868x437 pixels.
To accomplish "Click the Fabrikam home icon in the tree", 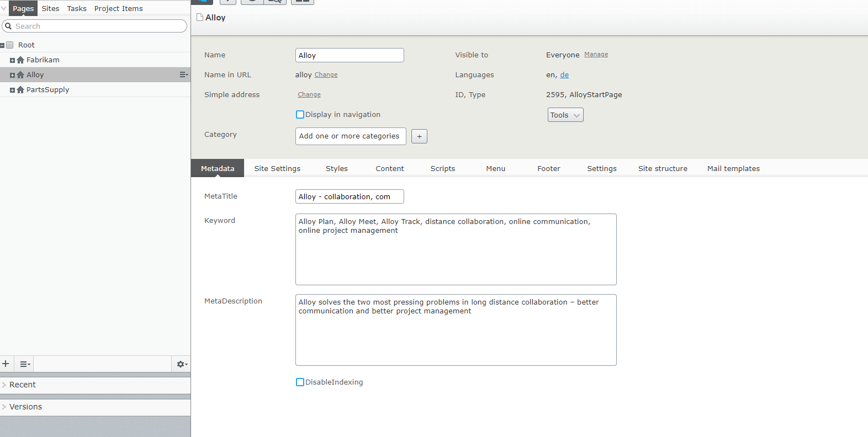I will [20, 60].
